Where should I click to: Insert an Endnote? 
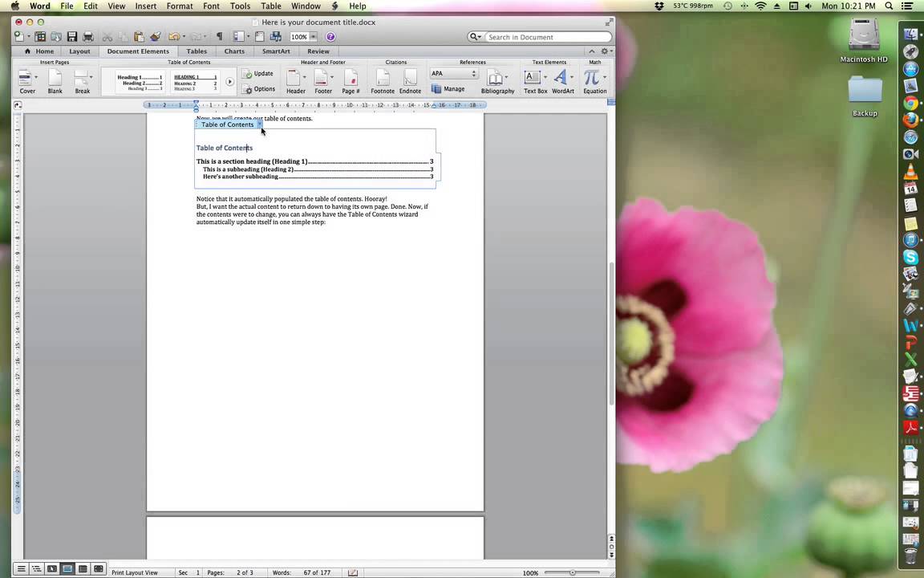[x=410, y=81]
